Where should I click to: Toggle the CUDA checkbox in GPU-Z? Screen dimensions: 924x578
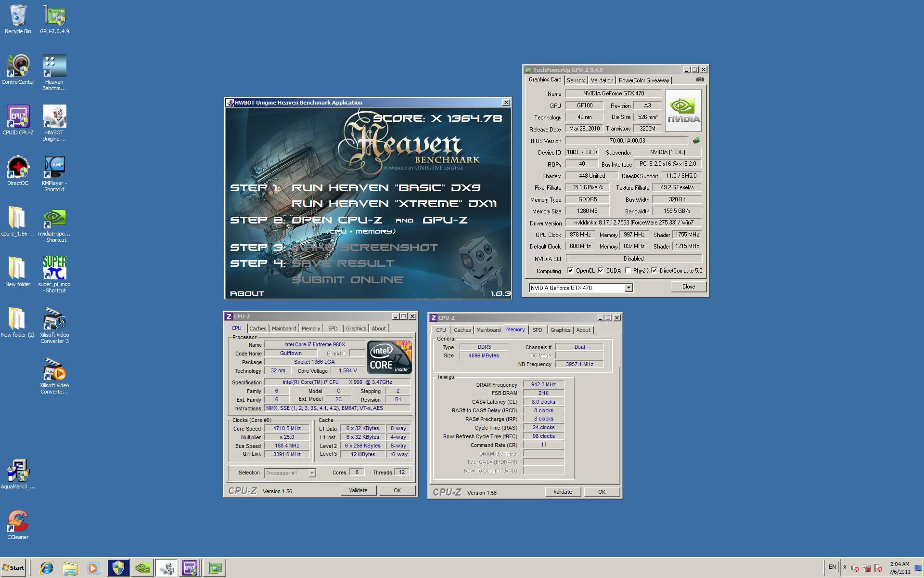click(601, 271)
